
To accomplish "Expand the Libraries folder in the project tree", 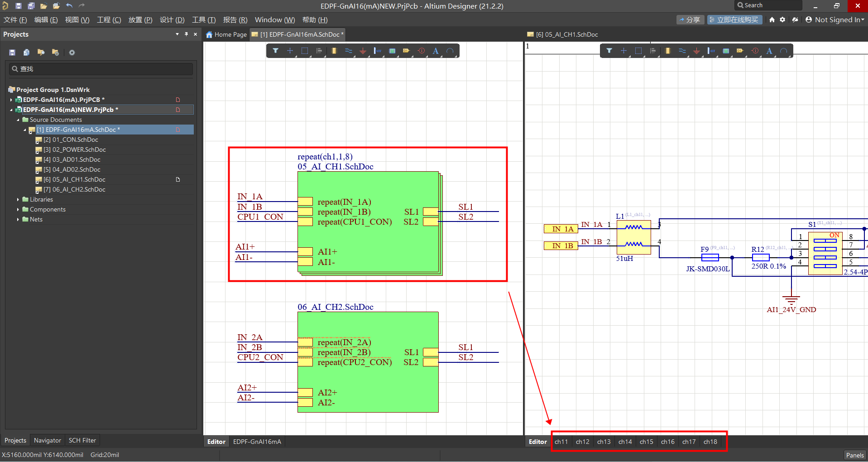I will click(x=18, y=200).
